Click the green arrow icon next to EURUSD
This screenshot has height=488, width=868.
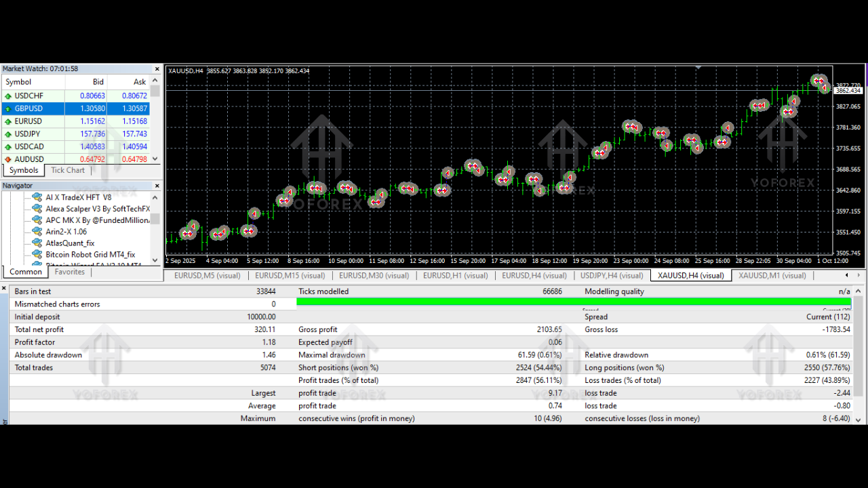coord(7,121)
